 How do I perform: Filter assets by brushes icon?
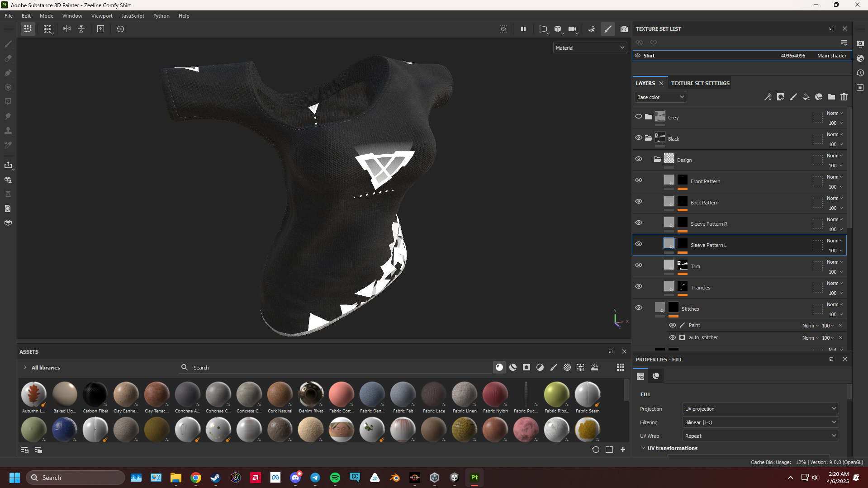[554, 367]
